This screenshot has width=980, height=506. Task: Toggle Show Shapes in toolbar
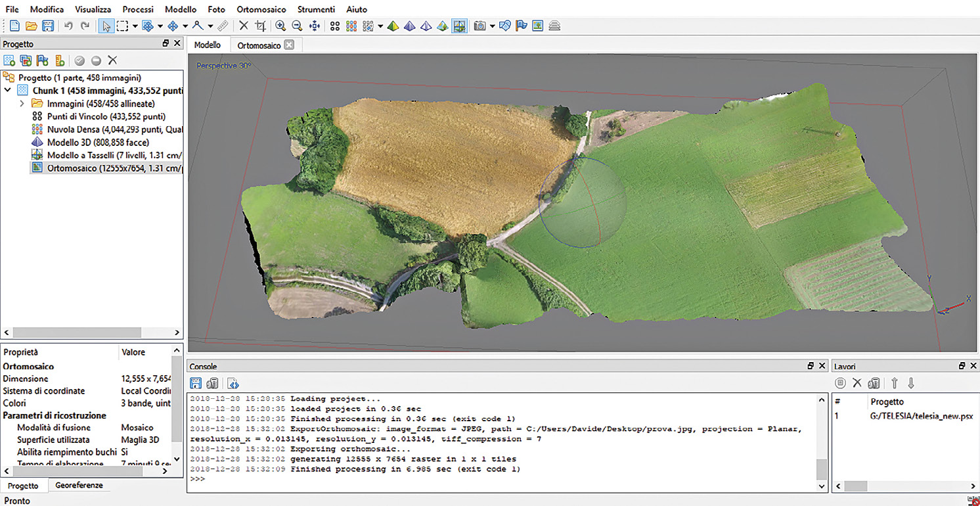[505, 26]
